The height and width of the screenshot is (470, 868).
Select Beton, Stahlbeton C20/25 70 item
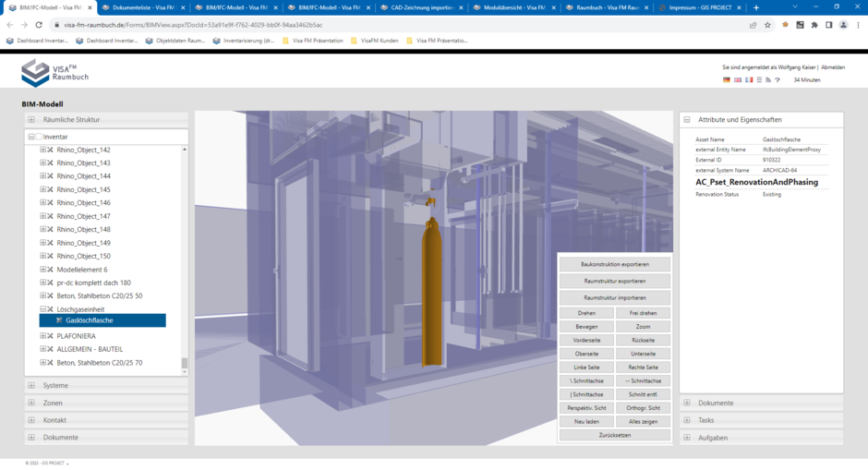pyautogui.click(x=99, y=363)
